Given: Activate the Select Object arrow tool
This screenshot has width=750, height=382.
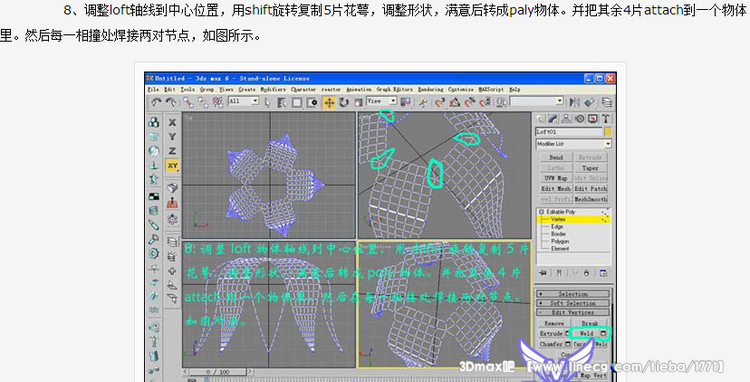Looking at the screenshot, I should pos(267,102).
